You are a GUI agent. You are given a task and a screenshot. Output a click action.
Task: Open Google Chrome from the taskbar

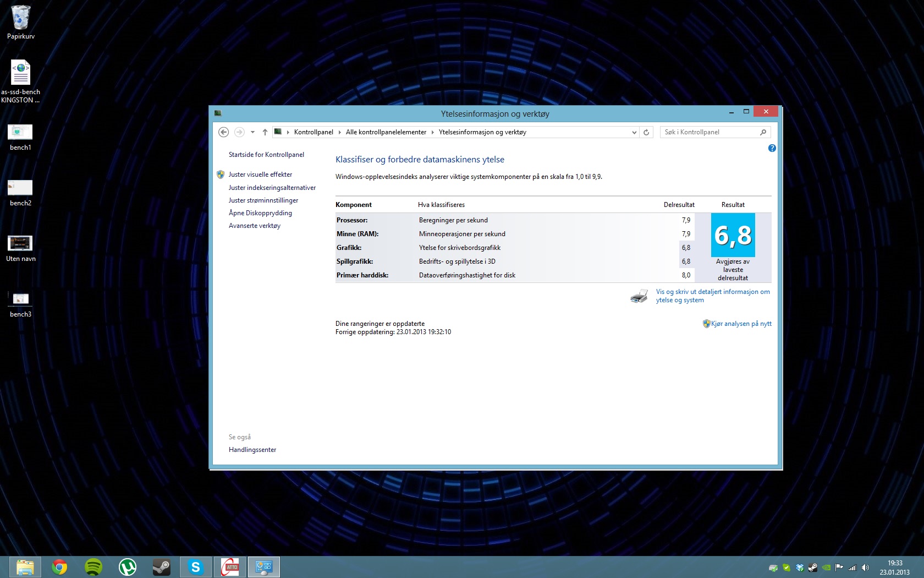coord(59,567)
